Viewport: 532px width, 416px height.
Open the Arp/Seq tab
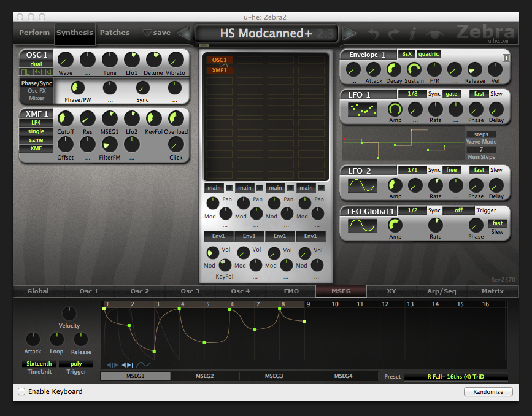click(x=441, y=291)
